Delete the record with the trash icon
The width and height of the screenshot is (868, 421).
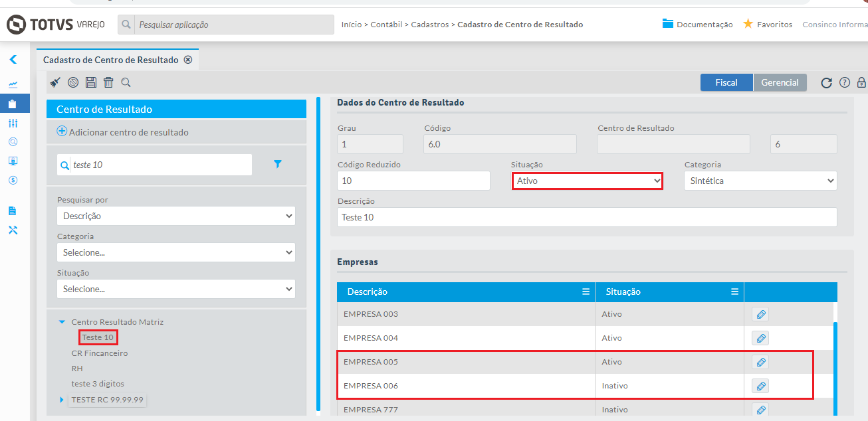coord(108,82)
